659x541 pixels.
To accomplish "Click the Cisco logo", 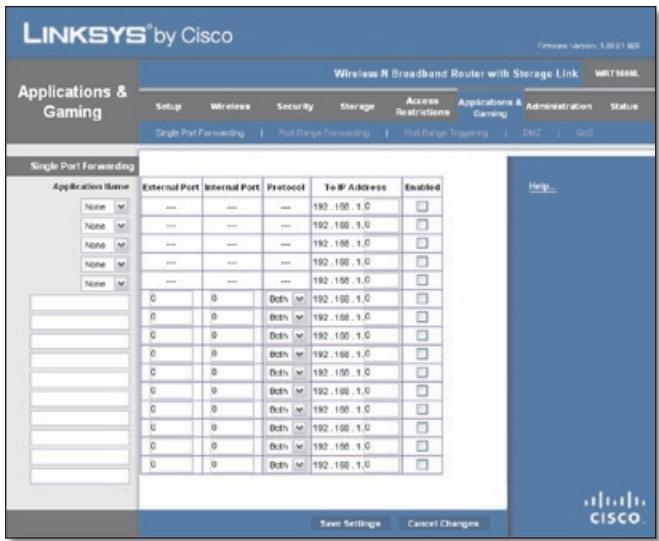I will click(614, 508).
